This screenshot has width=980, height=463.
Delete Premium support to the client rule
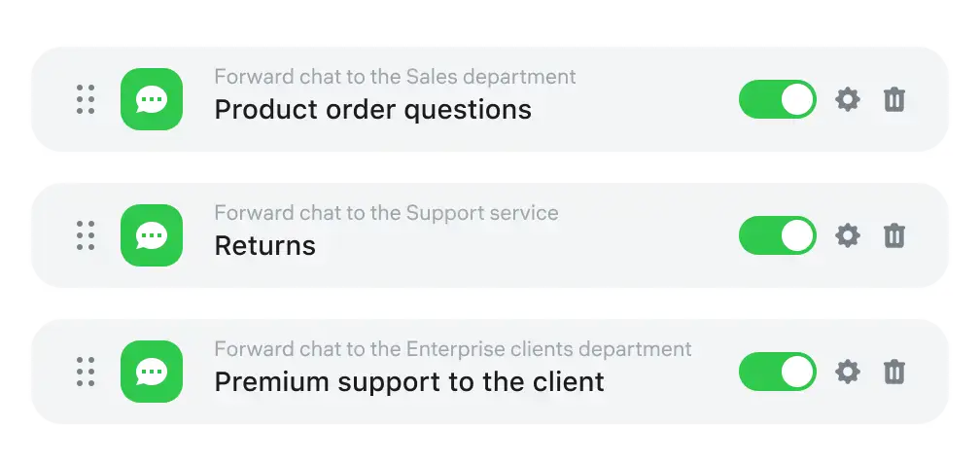tap(894, 372)
